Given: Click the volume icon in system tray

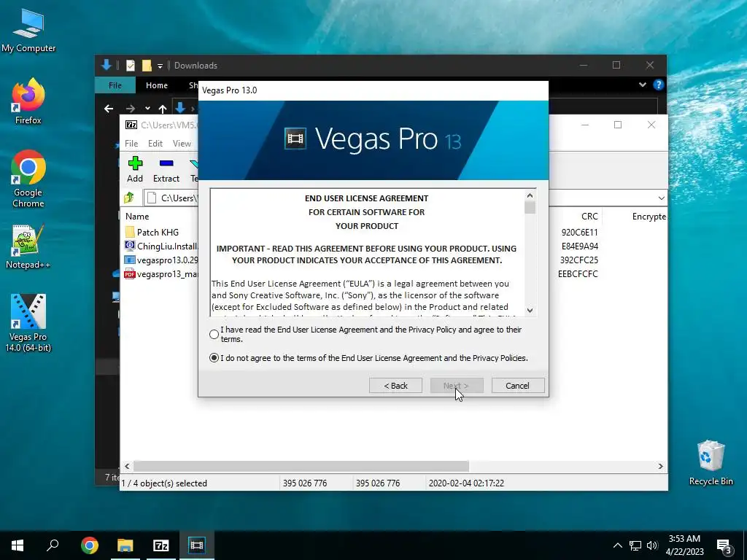Looking at the screenshot, I should click(x=652, y=545).
